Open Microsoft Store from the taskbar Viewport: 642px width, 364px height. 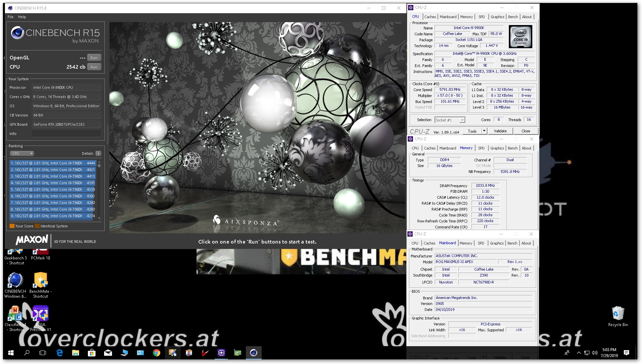pyautogui.click(x=92, y=353)
